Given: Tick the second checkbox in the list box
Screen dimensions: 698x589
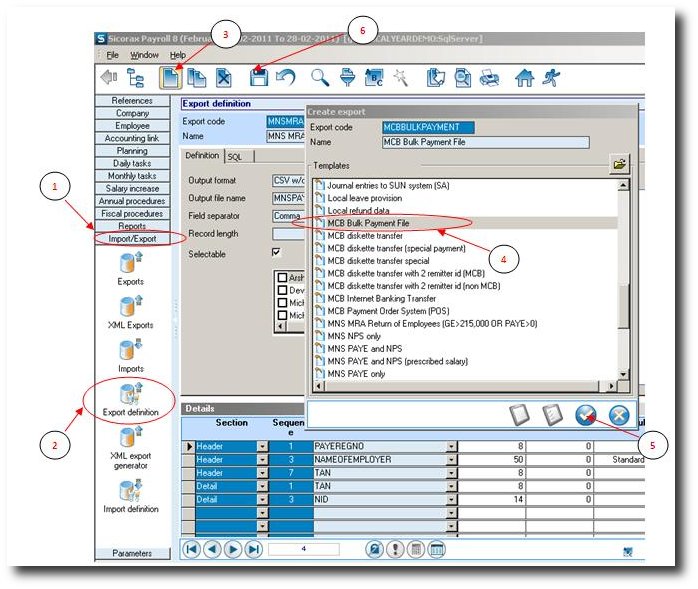Looking at the screenshot, I should coord(284,290).
